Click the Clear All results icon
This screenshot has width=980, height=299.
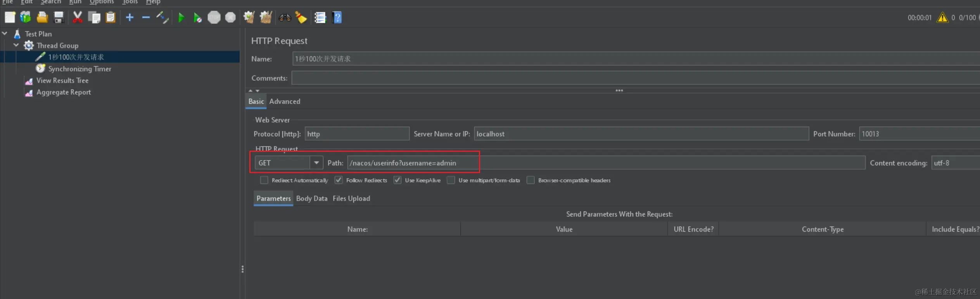pos(266,17)
